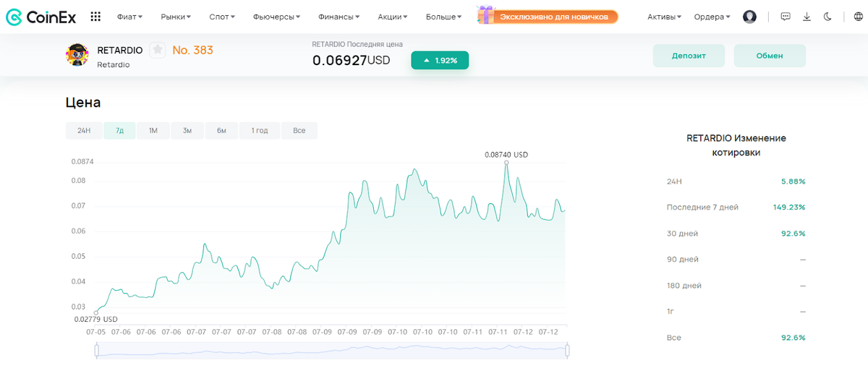Select the 1 год chart range tab
This screenshot has height=376, width=868.
click(260, 131)
